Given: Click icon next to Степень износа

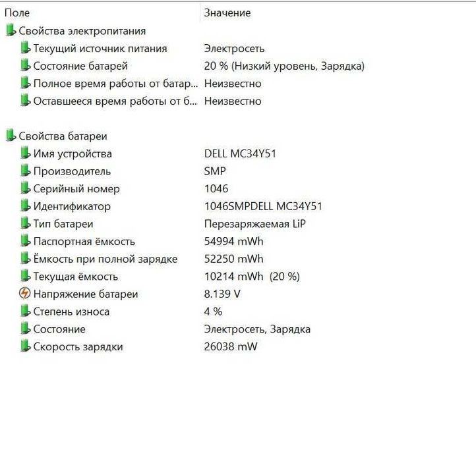Looking at the screenshot, I should [25, 311].
